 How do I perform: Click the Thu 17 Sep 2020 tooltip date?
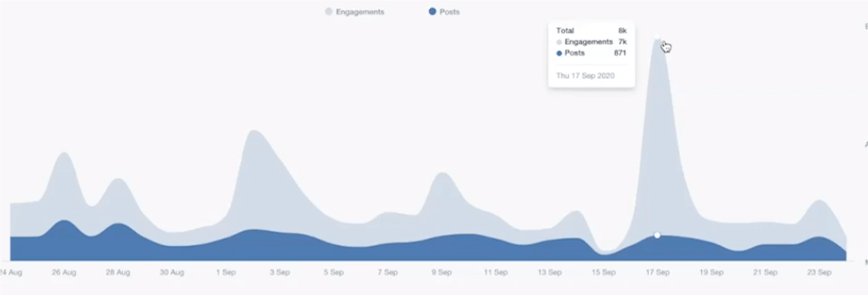pos(585,76)
